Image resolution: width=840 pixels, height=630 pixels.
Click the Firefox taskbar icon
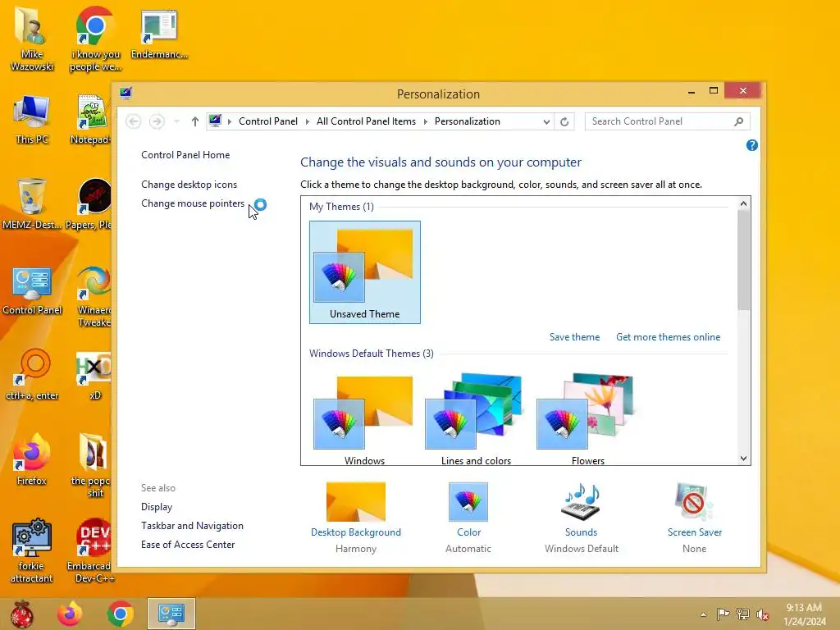[70, 614]
